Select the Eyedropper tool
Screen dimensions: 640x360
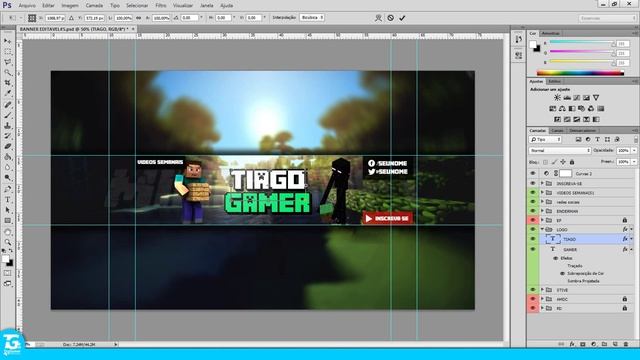[8, 93]
